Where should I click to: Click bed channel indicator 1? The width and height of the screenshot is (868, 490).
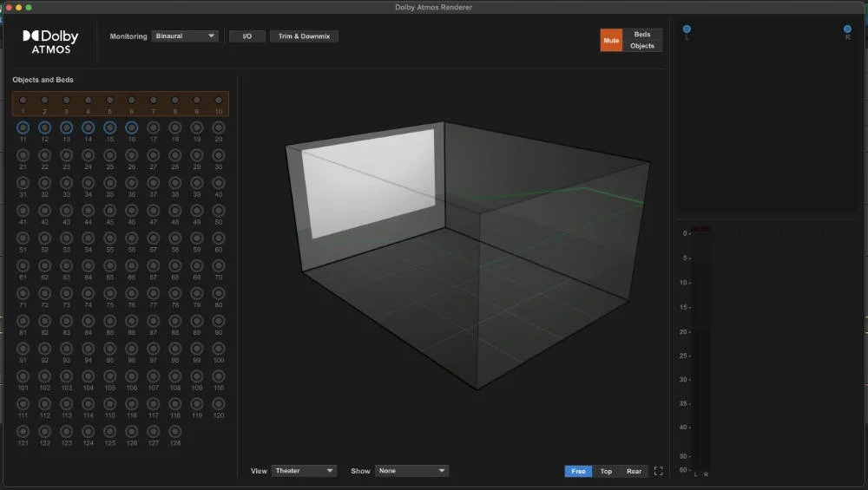pos(23,100)
